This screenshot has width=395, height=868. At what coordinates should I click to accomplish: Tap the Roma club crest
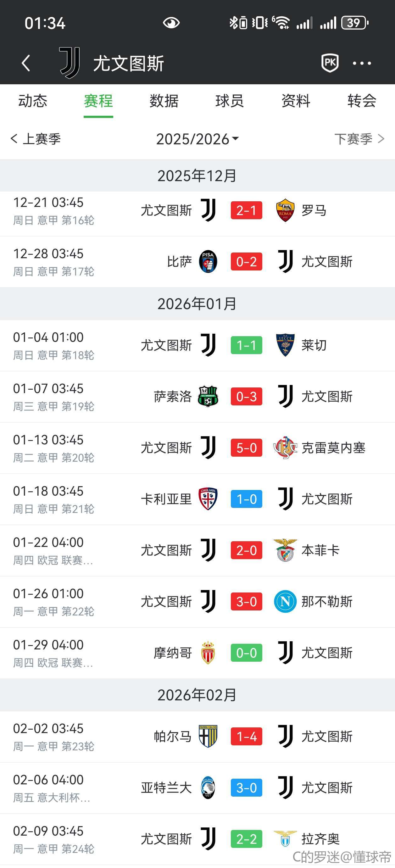[285, 211]
